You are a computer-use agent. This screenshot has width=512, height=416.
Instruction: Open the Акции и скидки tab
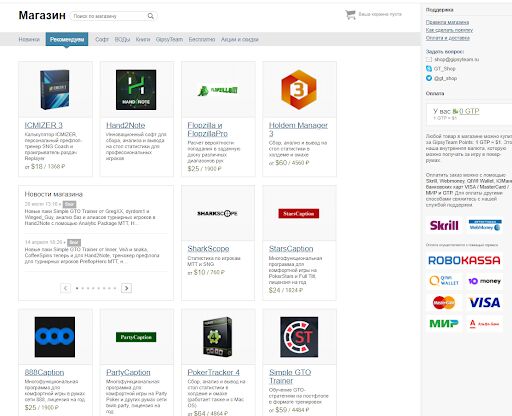pyautogui.click(x=240, y=39)
